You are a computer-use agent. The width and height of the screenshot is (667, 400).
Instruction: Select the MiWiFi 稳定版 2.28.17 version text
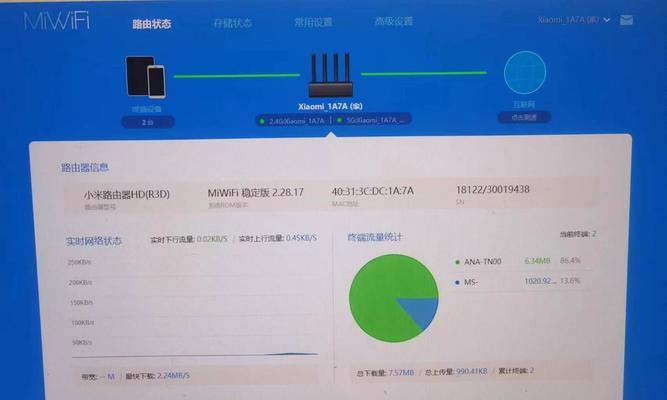(256, 193)
